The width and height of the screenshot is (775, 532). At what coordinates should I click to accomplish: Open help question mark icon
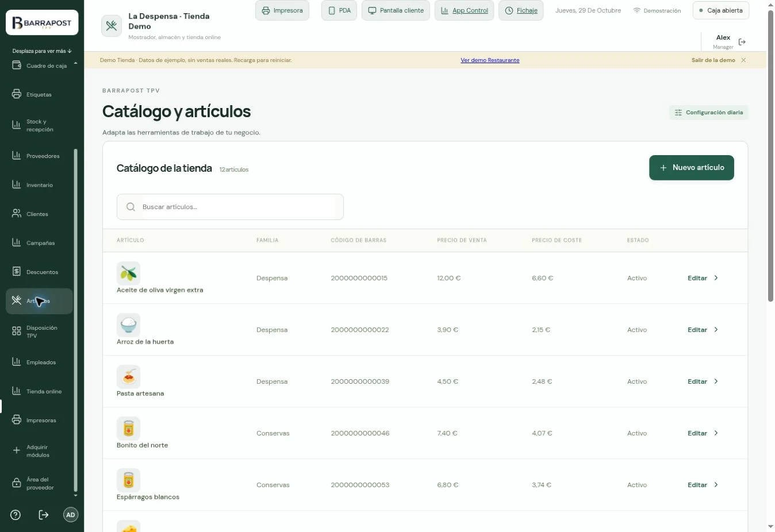(x=16, y=515)
